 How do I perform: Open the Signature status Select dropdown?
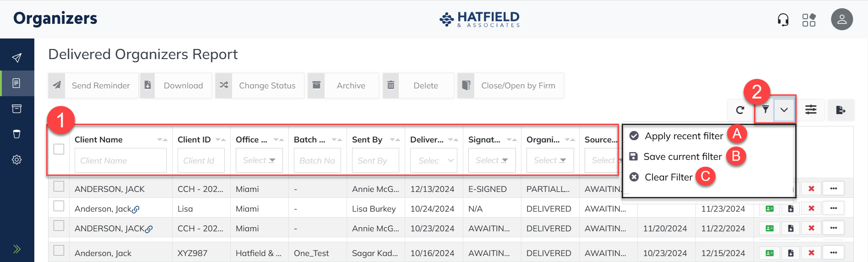[x=492, y=160]
